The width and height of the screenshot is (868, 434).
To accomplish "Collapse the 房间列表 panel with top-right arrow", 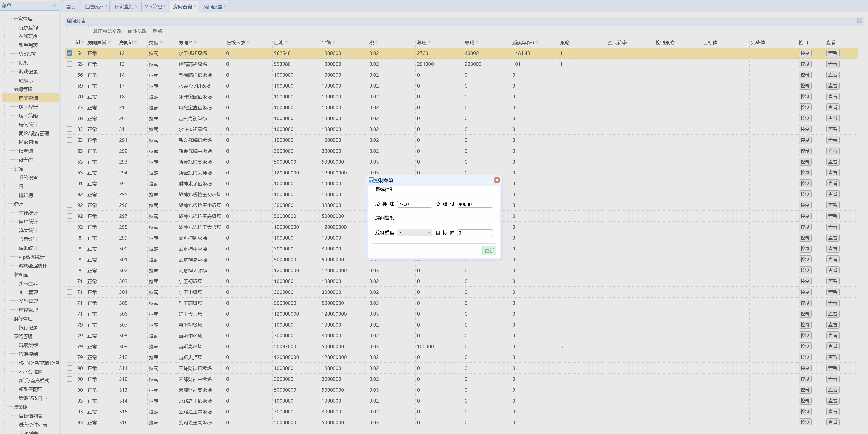I will [x=859, y=21].
